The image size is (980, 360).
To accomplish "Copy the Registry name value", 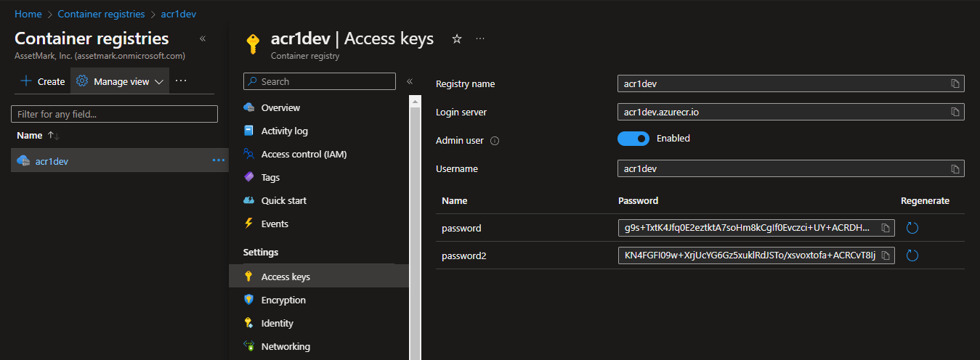I will point(955,83).
